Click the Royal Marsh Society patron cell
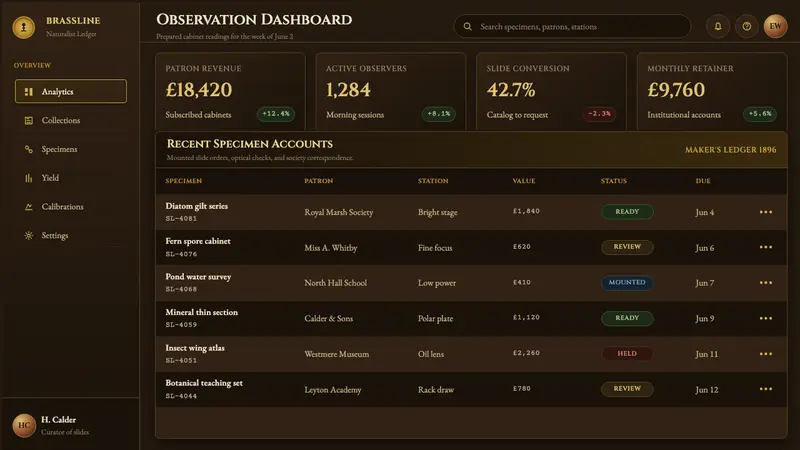This screenshot has height=450, width=800. [339, 212]
